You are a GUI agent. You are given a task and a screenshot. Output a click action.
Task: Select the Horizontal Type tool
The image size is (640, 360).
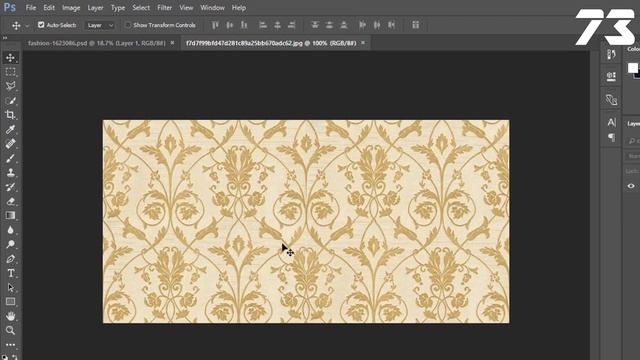click(11, 273)
